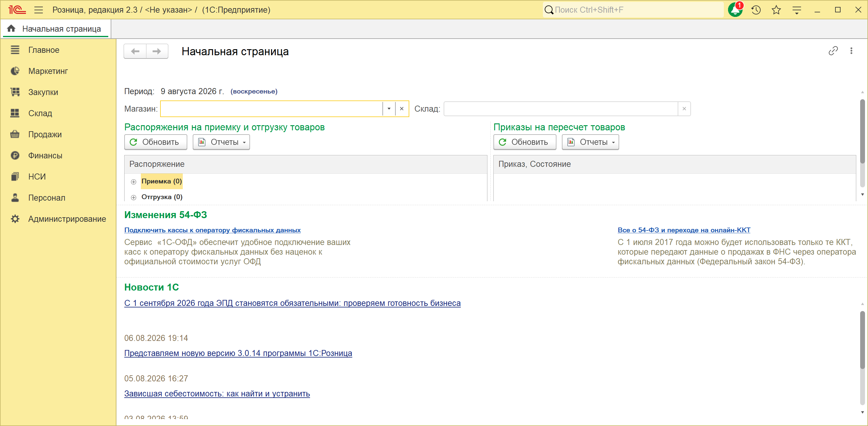
Task: Open the three-dot more menu
Action: [x=851, y=51]
